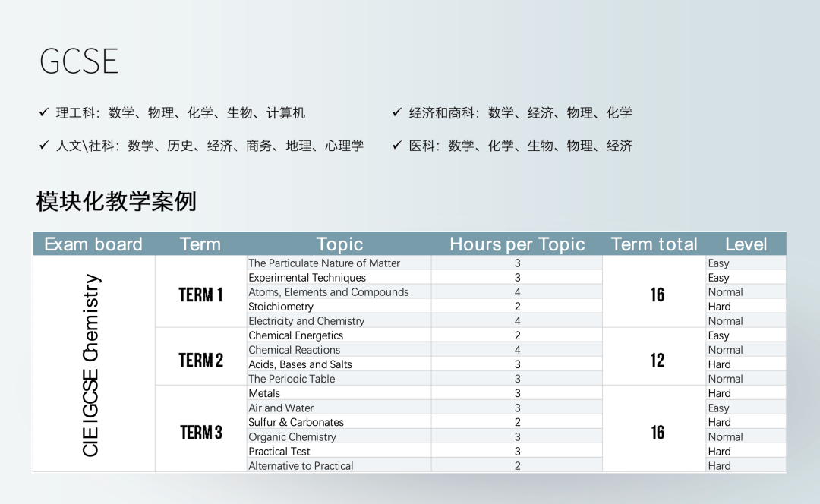Click Sulfur & Carbonates topic
820x504 pixels.
tap(296, 422)
